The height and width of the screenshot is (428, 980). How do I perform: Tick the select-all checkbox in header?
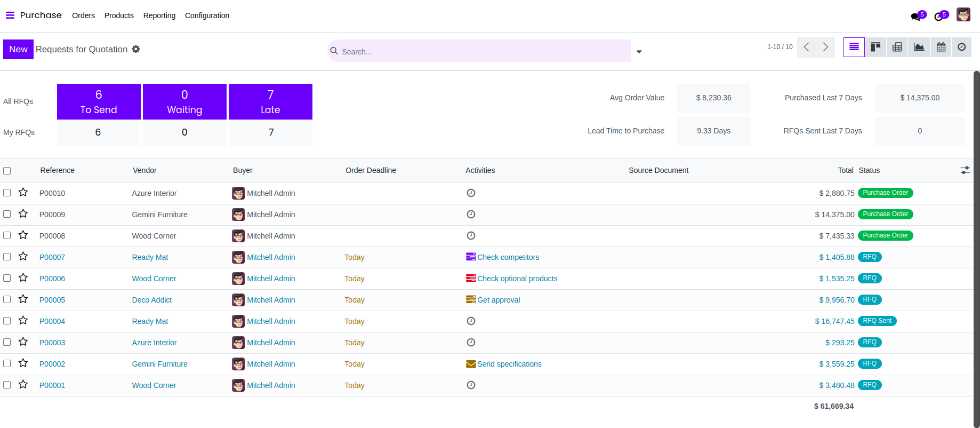7,171
